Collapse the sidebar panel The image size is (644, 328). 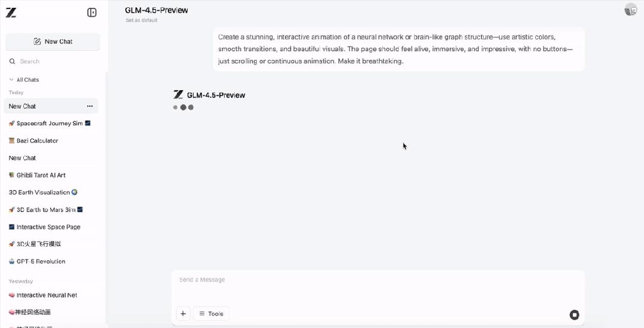click(92, 13)
